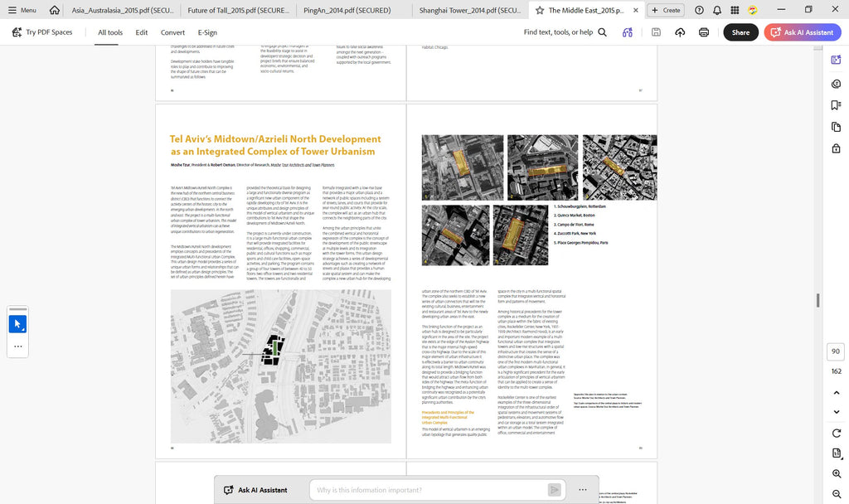Switch to Shanghai Tower_2014.pdf tab

(470, 10)
